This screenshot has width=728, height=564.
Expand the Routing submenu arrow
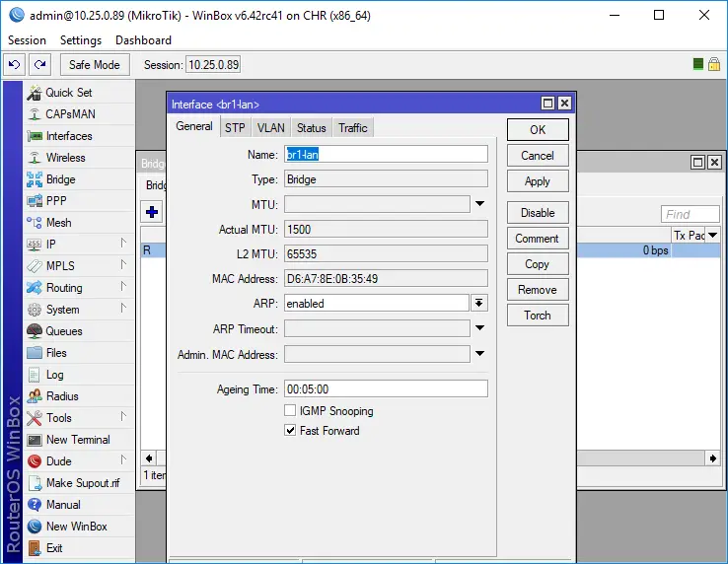123,286
